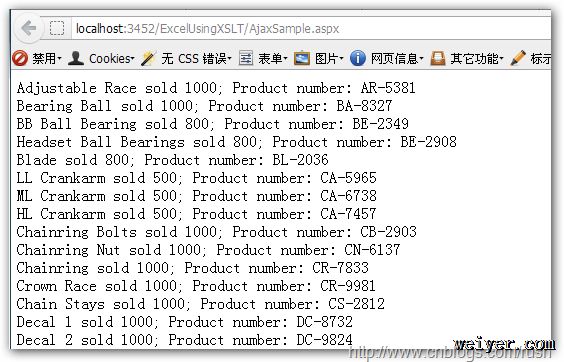564x362 pixels.
Task: Click the miscellaneous (其它功能) stamp icon
Action: pyautogui.click(x=438, y=58)
